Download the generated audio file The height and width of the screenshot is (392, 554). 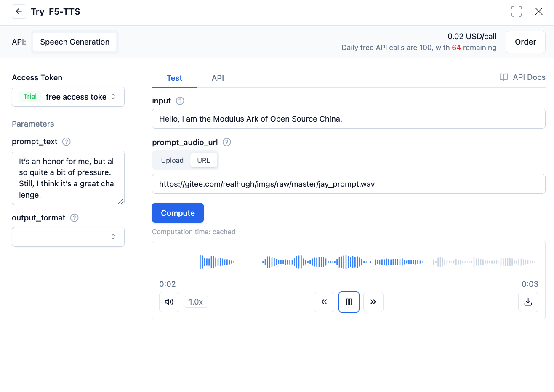[x=528, y=302]
